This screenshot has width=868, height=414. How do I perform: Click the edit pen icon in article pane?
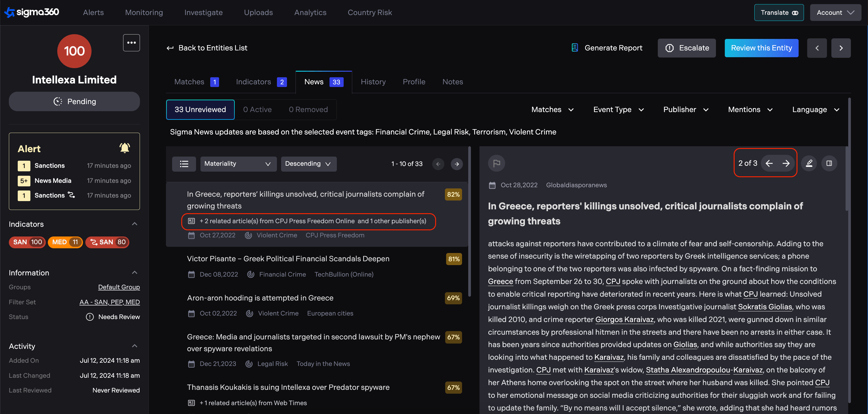pyautogui.click(x=809, y=164)
